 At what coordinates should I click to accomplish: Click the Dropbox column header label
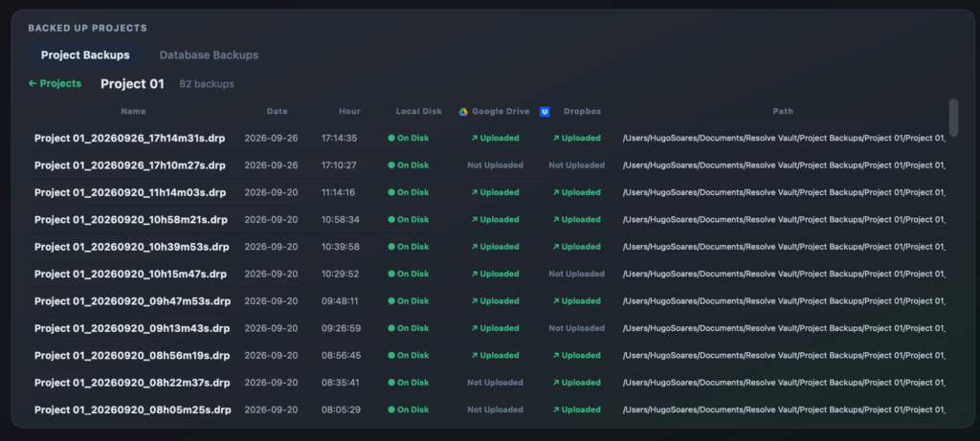pos(583,111)
